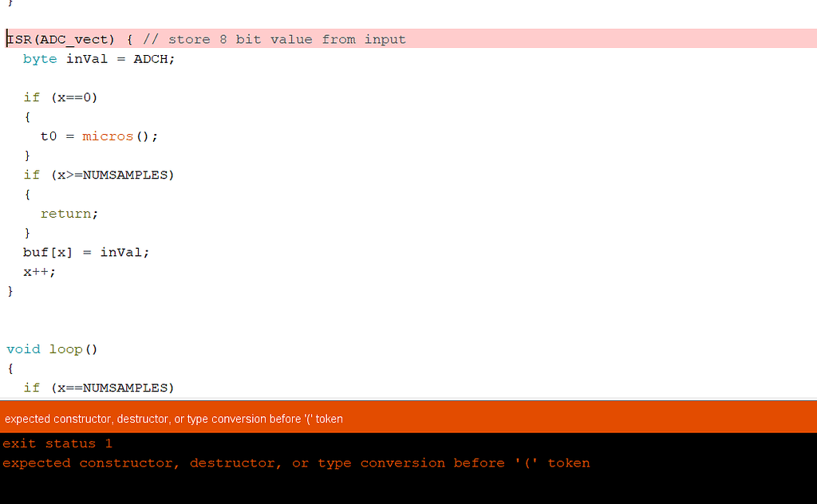Click the "loop" function name

pyautogui.click(x=65, y=349)
